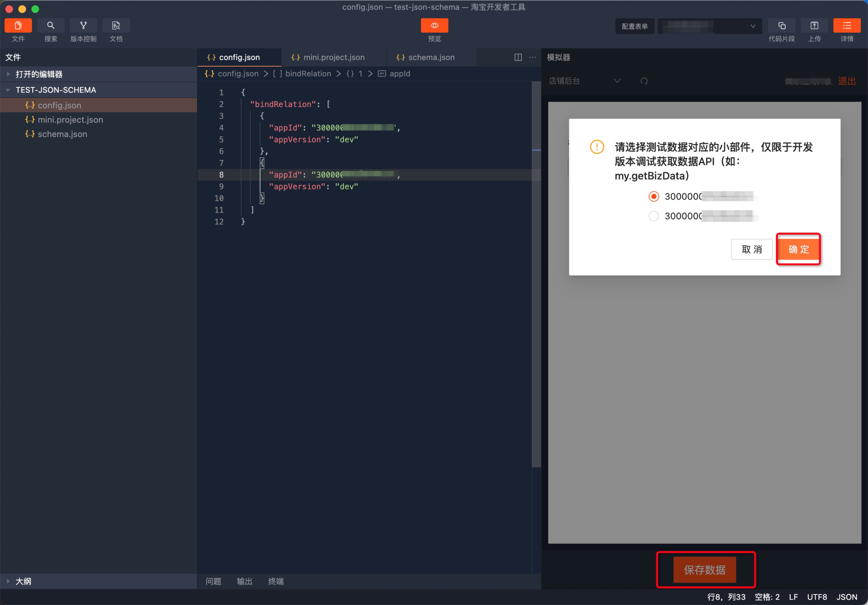Open the 文档 documentation icon
The width and height of the screenshot is (868, 605).
(116, 25)
